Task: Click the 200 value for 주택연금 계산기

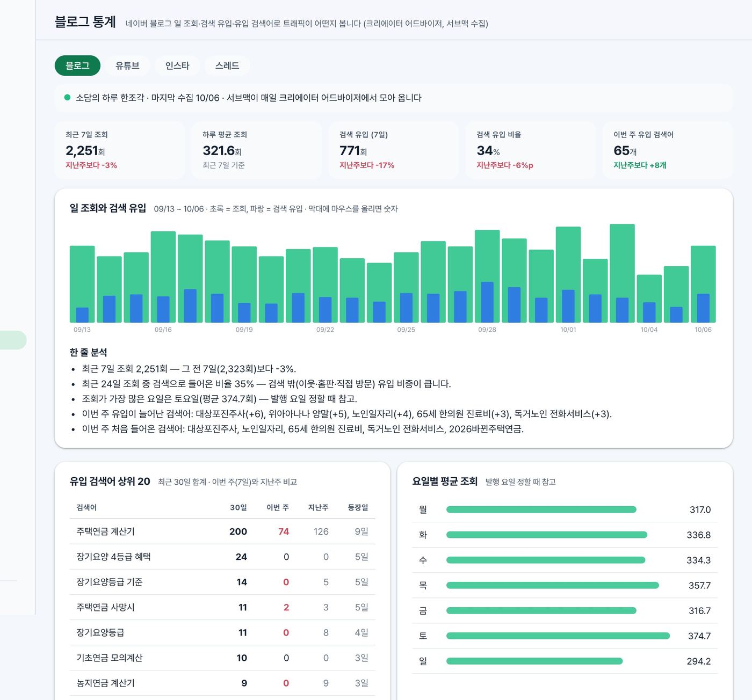Action: (238, 531)
